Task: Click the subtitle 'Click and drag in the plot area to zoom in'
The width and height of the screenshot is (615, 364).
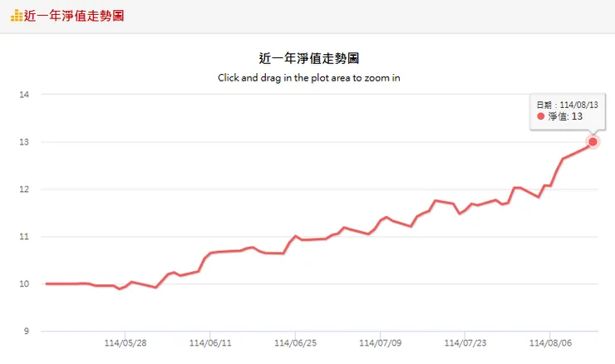Action: tap(309, 77)
